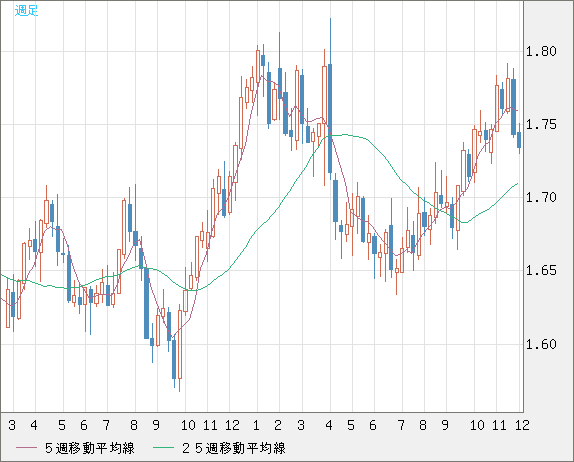Image resolution: width=574 pixels, height=462 pixels.
Task: Click the 1.75 price axis label
Action: [x=541, y=124]
